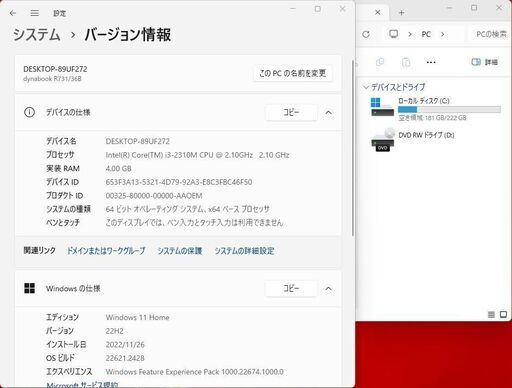Collapse the Devices and drives group
Image resolution: width=512 pixels, height=388 pixels.
366,87
